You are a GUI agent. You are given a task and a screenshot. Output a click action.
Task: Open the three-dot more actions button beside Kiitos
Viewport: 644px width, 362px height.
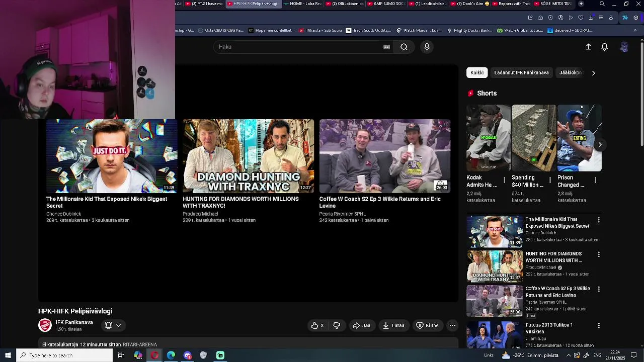click(x=452, y=325)
